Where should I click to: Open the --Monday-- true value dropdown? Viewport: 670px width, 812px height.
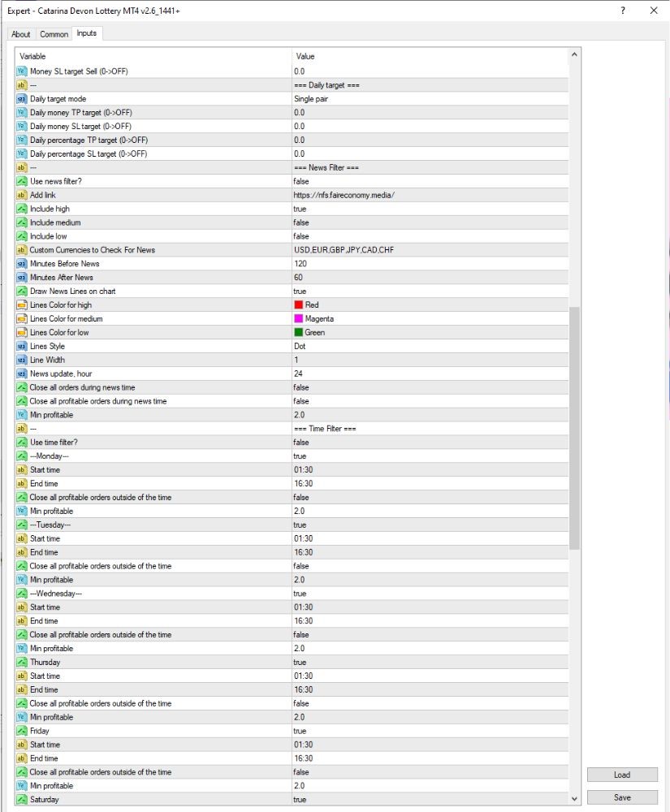430,456
